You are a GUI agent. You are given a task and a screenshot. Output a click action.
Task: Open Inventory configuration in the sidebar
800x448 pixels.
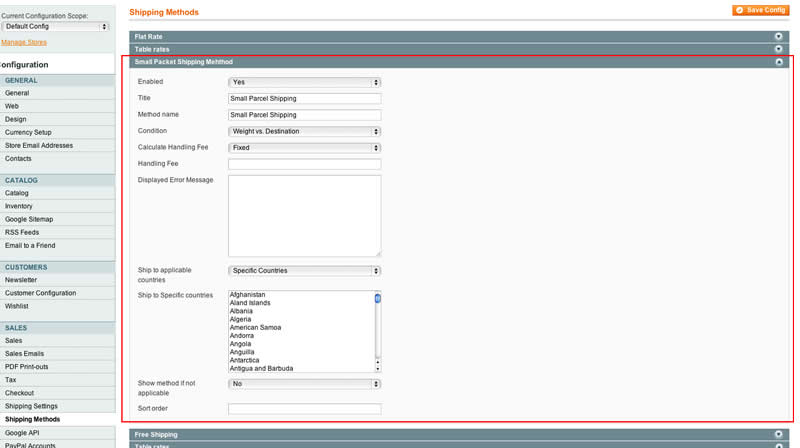19,206
